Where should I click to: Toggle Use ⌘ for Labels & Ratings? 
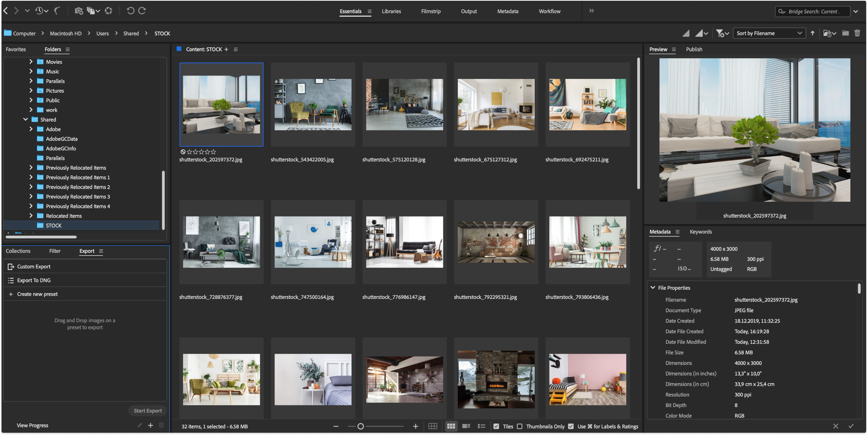pyautogui.click(x=571, y=426)
